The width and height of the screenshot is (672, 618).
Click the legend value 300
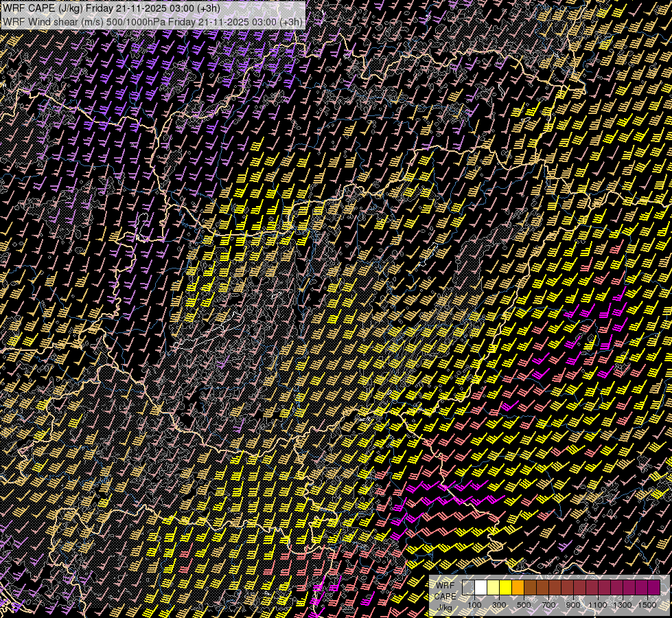499,605
